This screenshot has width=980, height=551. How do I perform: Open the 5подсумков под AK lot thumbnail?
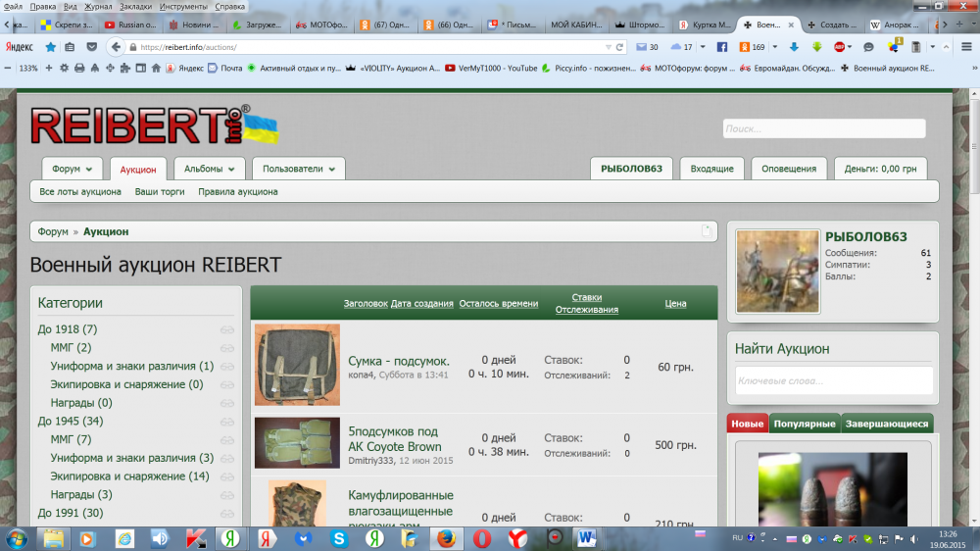(x=297, y=443)
